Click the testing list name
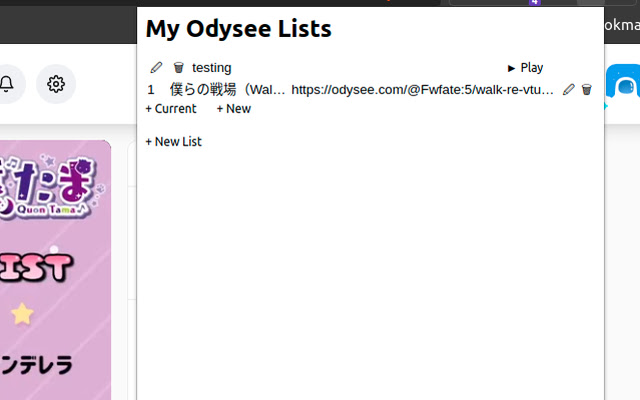Screen dimensions: 640x400 (x=212, y=68)
